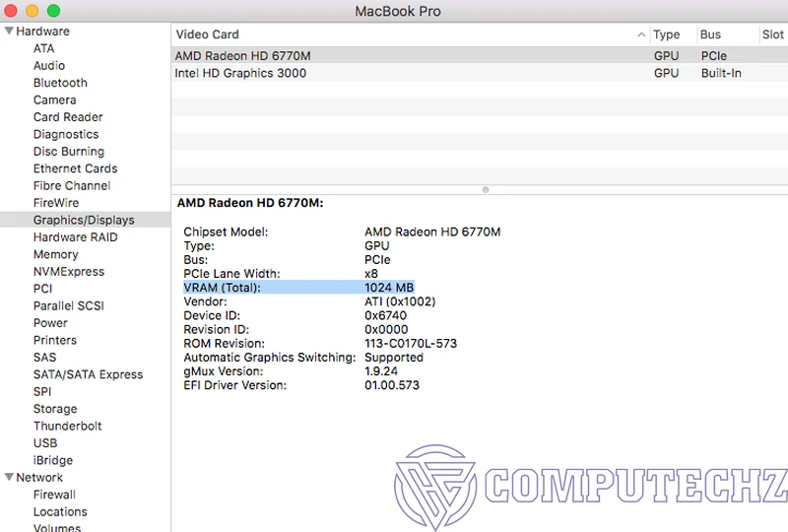Image resolution: width=788 pixels, height=532 pixels.
Task: Minimize the MacBook Pro window
Action: click(x=33, y=11)
